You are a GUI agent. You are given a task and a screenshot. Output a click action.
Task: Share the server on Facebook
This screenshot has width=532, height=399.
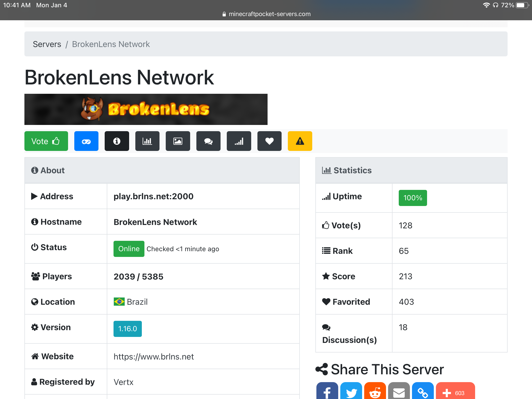(x=327, y=391)
